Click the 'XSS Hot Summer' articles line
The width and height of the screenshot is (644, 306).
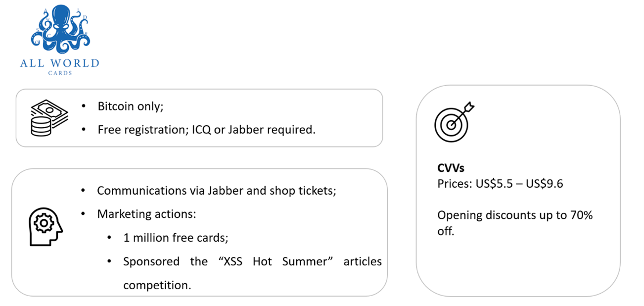click(252, 261)
